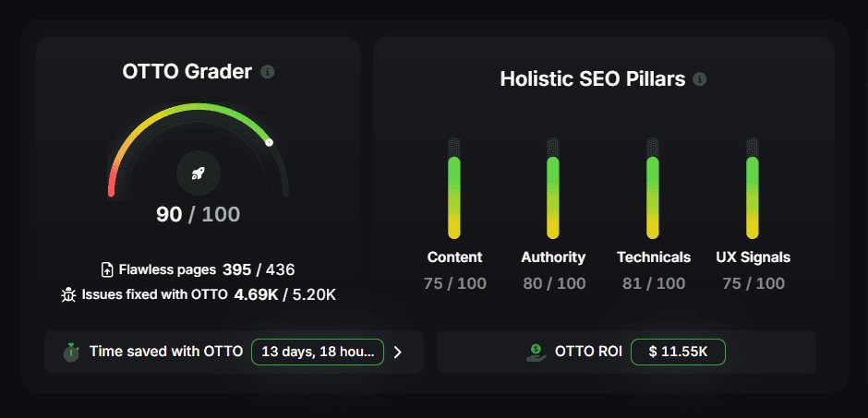Click the Issues fixed 4.69K / 5.20K value
868x418 pixels.
pyautogui.click(x=284, y=295)
